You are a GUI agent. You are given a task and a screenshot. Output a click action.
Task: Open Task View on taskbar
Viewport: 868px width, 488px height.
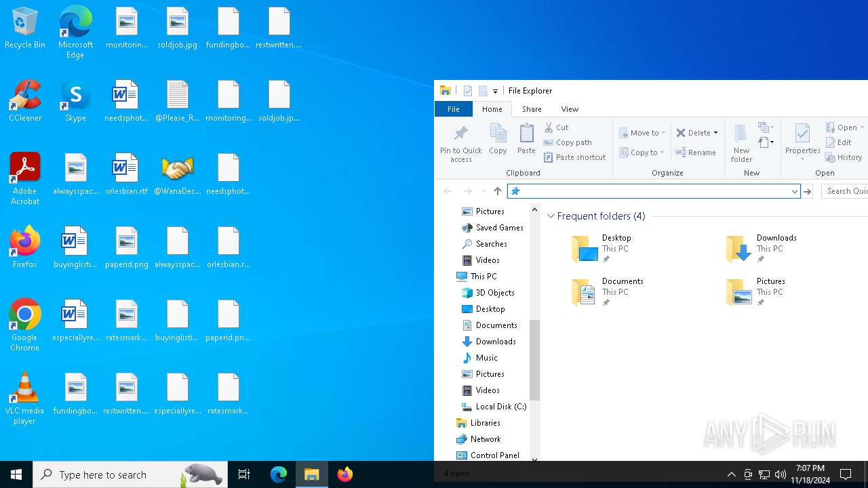tap(244, 474)
